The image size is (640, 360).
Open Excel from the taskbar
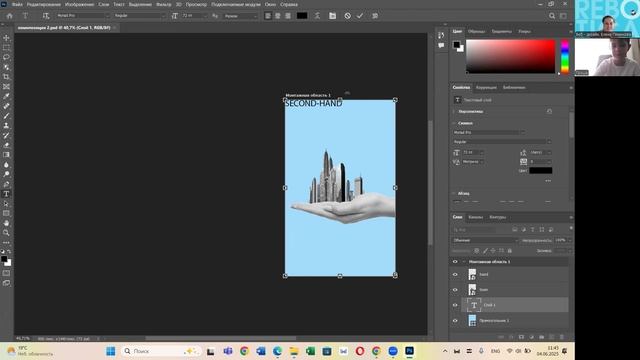tap(310, 351)
